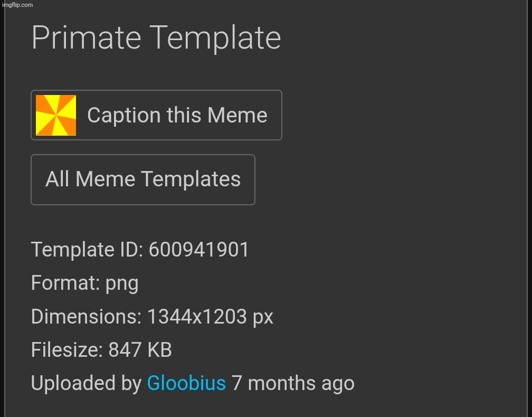Click the "Dimensions:" label

[x=86, y=317]
